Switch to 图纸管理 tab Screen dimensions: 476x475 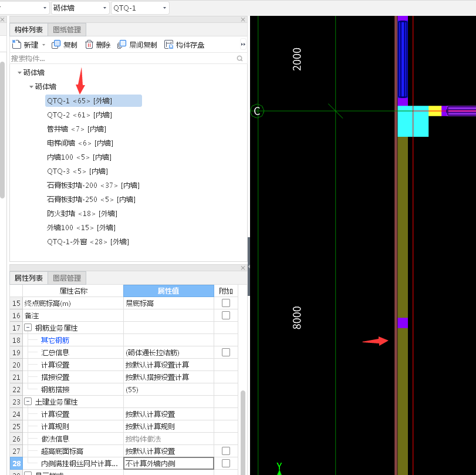[67, 29]
